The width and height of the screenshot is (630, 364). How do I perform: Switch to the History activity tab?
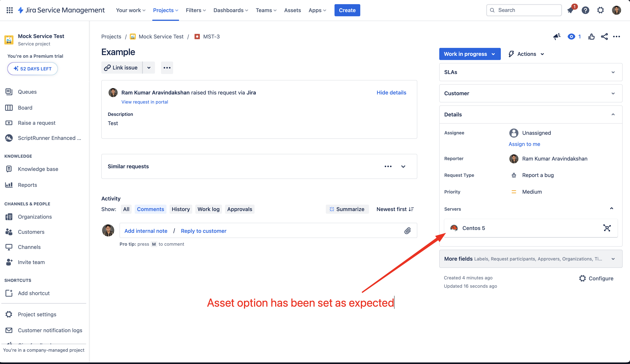181,209
